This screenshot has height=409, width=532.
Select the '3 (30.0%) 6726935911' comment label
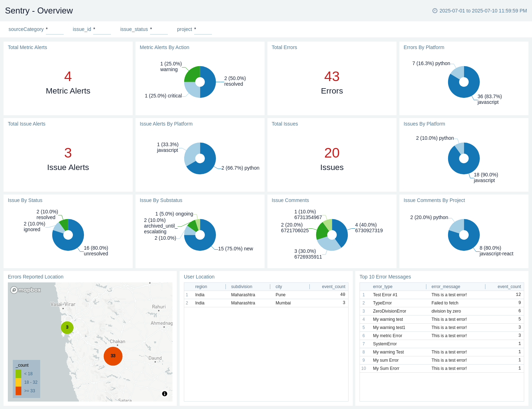pyautogui.click(x=308, y=254)
